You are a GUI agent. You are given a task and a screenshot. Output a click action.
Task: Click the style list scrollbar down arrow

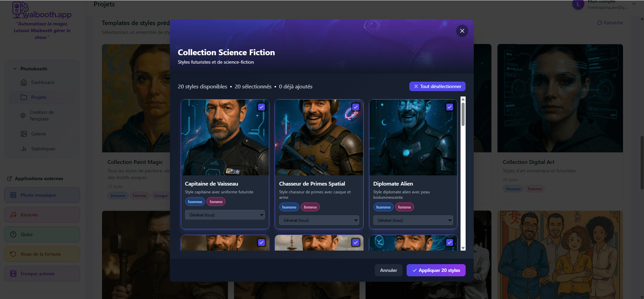(463, 248)
